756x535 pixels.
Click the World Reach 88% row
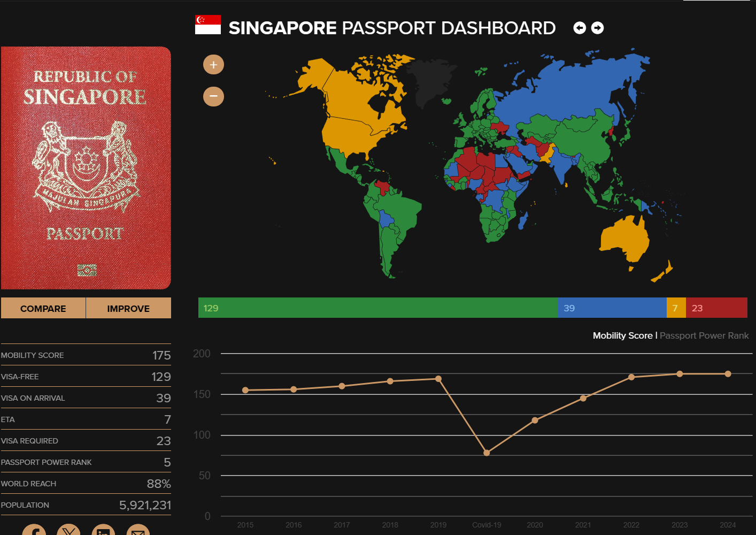(x=86, y=483)
